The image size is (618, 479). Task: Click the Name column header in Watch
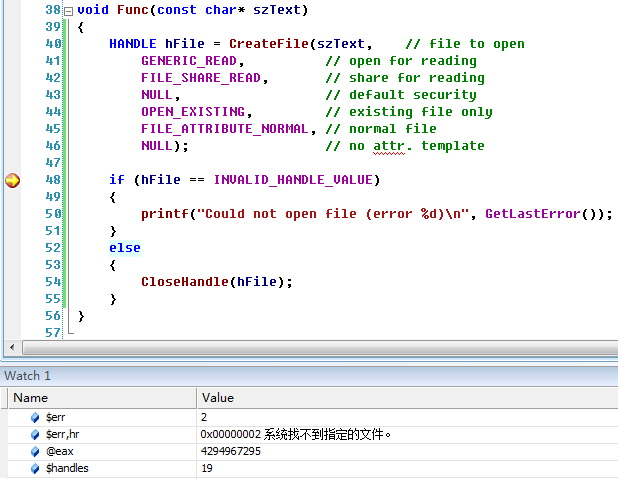(x=102, y=398)
